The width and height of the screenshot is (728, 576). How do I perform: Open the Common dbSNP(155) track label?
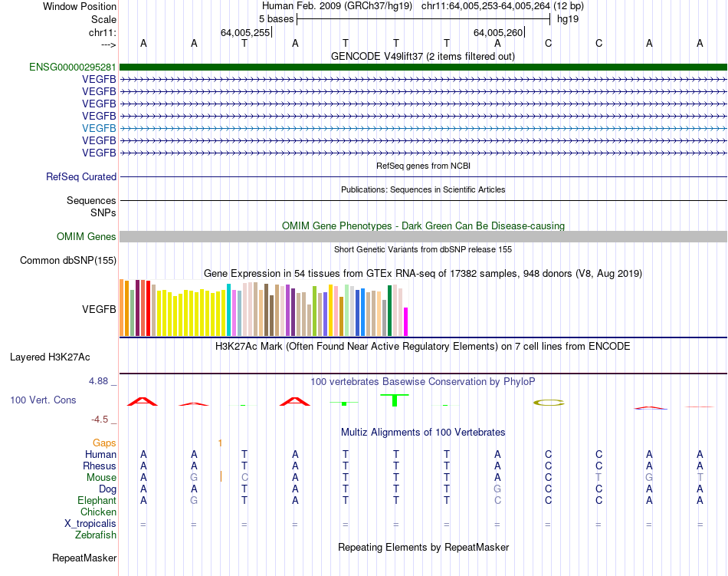click(x=68, y=260)
